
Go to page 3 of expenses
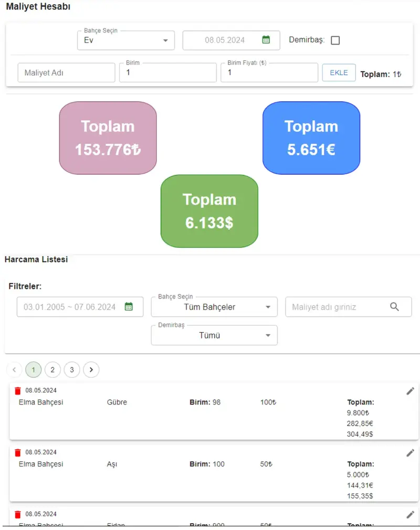click(71, 369)
